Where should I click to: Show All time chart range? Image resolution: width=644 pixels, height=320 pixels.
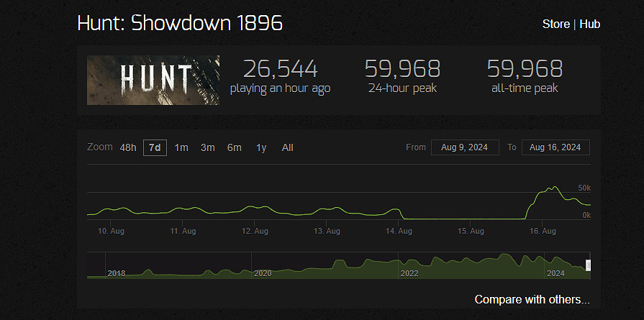tap(288, 147)
